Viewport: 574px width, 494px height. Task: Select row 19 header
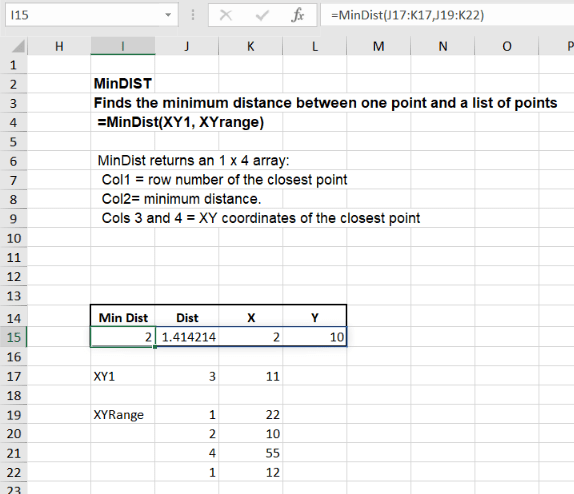point(14,415)
